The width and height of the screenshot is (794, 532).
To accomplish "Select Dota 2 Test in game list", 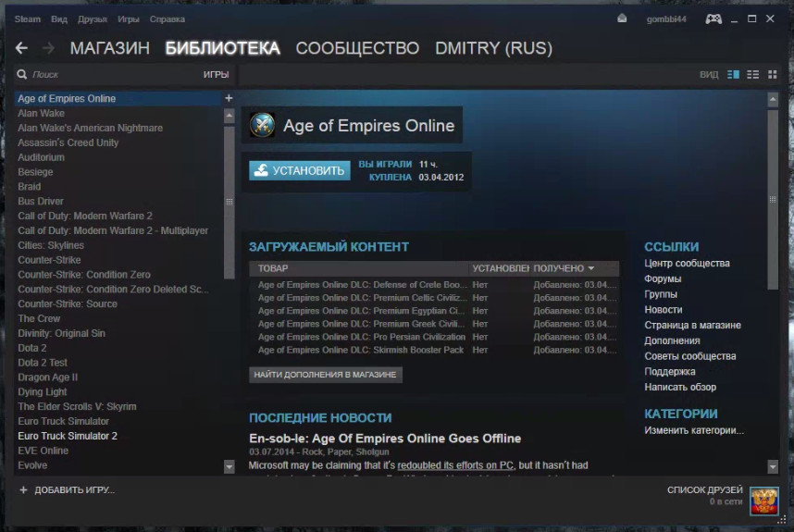I will coord(43,363).
